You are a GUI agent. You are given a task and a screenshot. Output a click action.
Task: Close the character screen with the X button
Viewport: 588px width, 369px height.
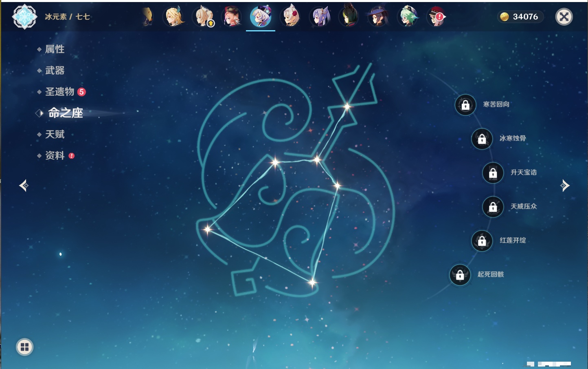click(x=564, y=17)
